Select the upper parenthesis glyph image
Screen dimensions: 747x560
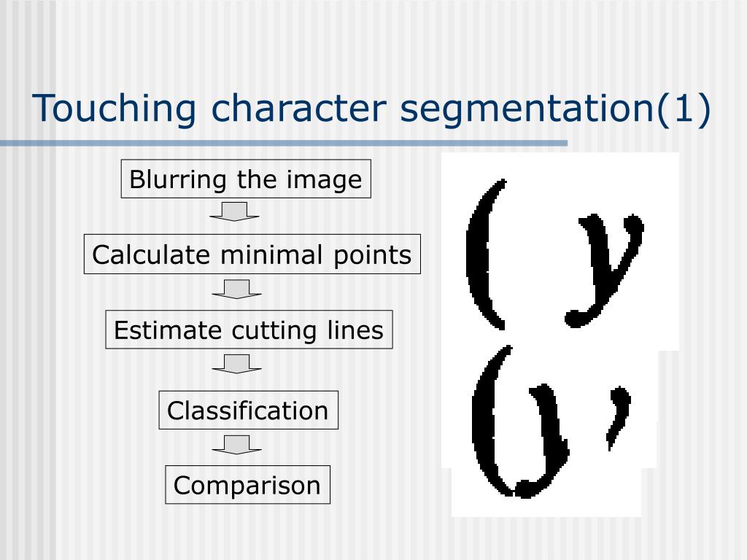(x=486, y=254)
